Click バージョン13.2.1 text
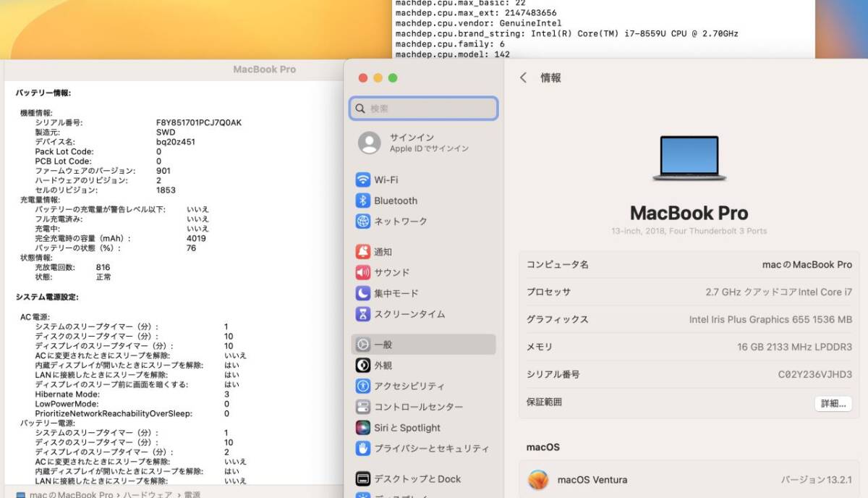868x498 pixels. pyautogui.click(x=817, y=480)
